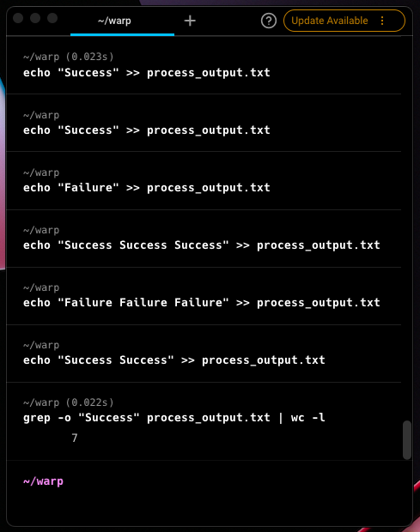Click the vertical scrollbar thumb
This screenshot has width=420, height=532.
pyautogui.click(x=407, y=440)
